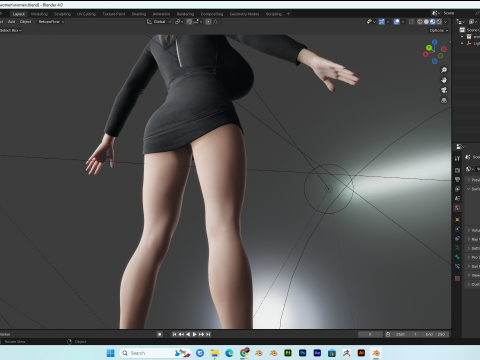Screen dimensions: 480x360
Task: Toggle auto keying in the timeline
Action: coord(160,334)
